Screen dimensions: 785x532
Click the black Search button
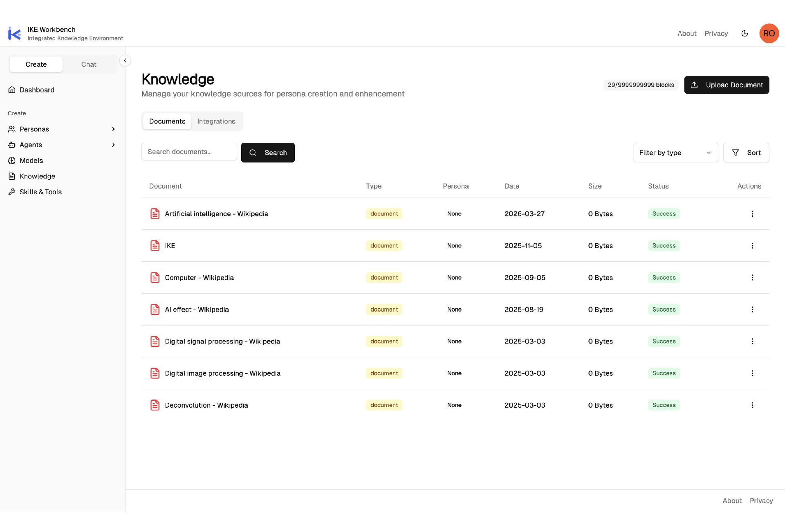[x=268, y=153]
